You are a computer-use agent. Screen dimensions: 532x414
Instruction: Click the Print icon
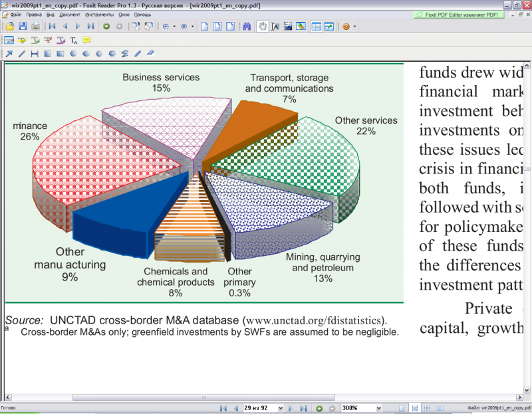35,27
